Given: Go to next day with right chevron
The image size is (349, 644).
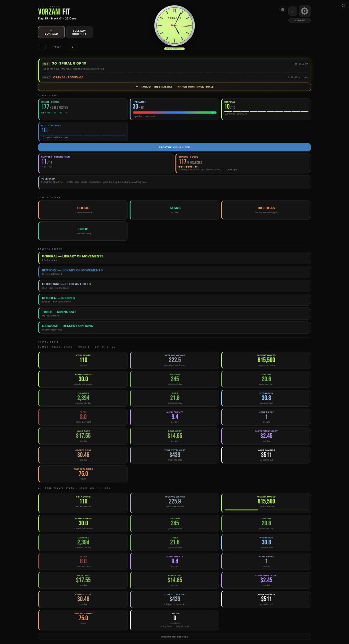Looking at the screenshot, I should tap(73, 47).
